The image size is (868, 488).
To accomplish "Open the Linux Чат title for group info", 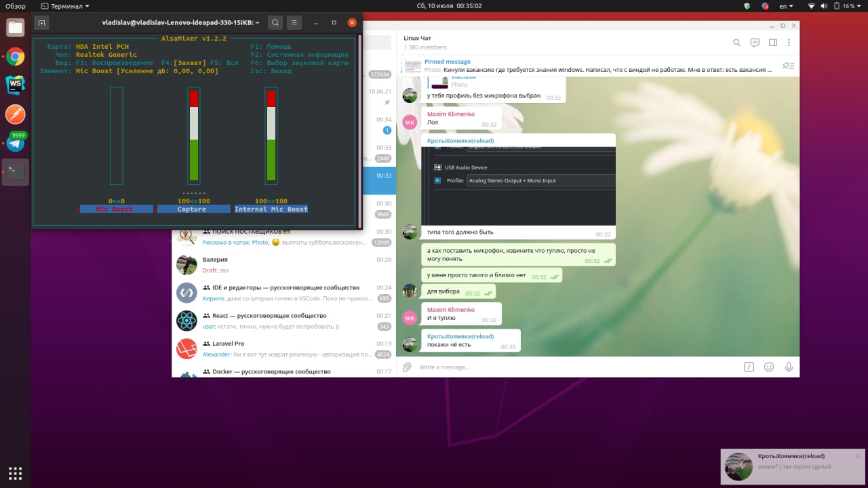I will pos(417,38).
